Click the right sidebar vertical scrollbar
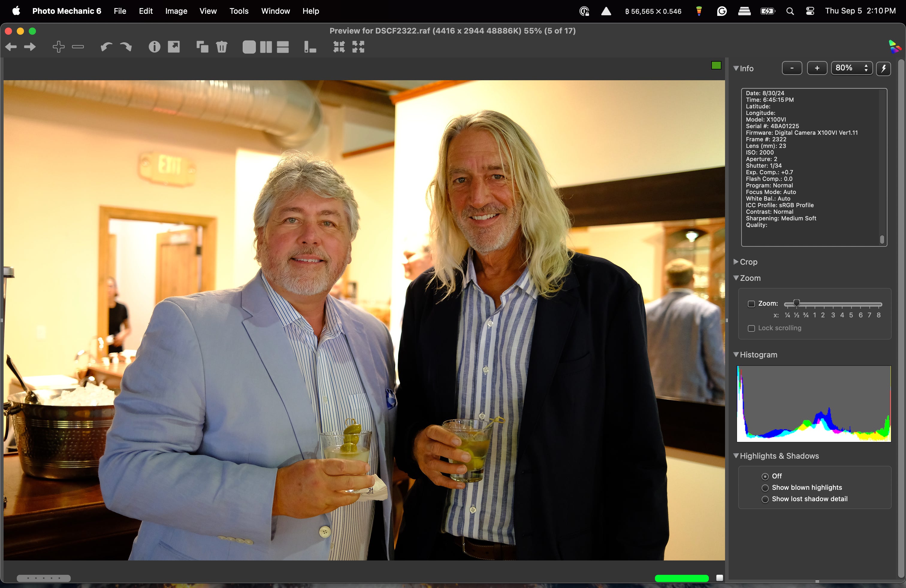This screenshot has width=906, height=588. pyautogui.click(x=901, y=319)
